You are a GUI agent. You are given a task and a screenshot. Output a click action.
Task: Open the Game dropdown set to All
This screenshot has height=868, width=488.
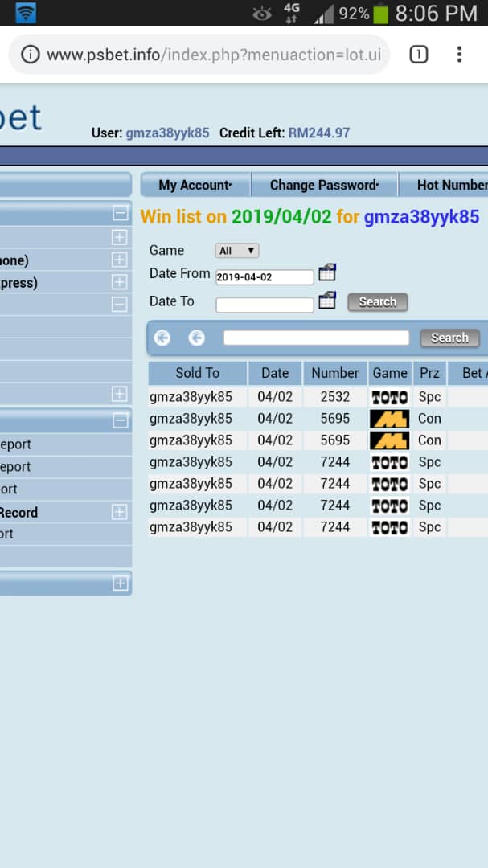pyautogui.click(x=237, y=251)
